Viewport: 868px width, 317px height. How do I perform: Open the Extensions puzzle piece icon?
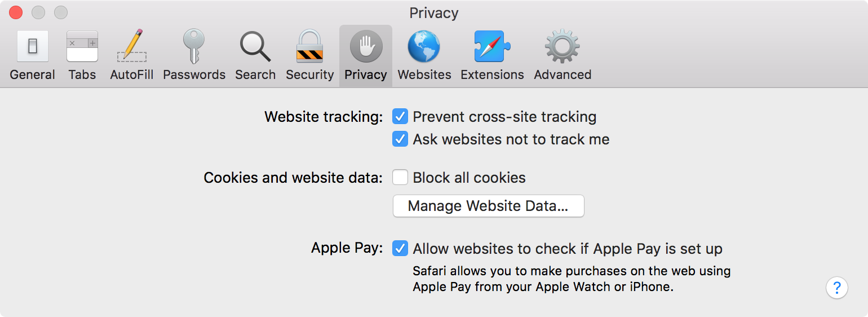(492, 46)
